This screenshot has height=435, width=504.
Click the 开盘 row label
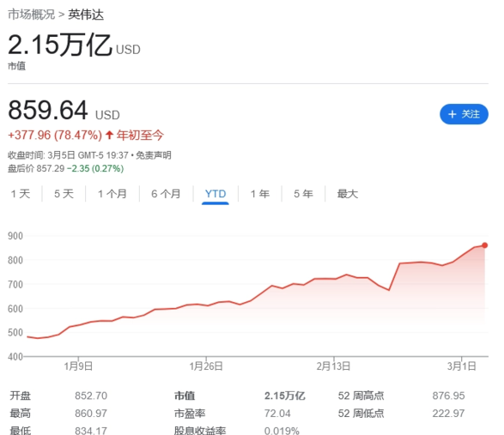tap(21, 396)
